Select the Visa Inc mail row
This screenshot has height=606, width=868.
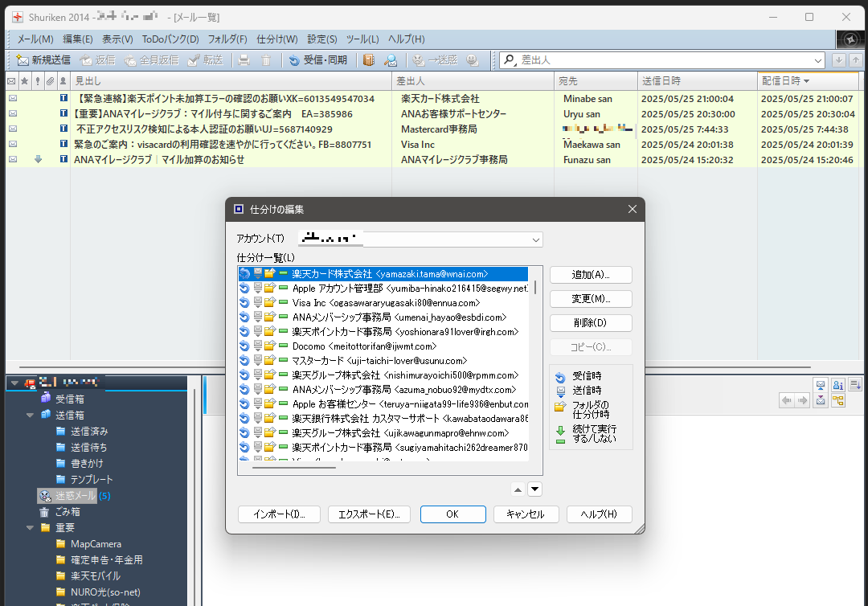coord(432,145)
